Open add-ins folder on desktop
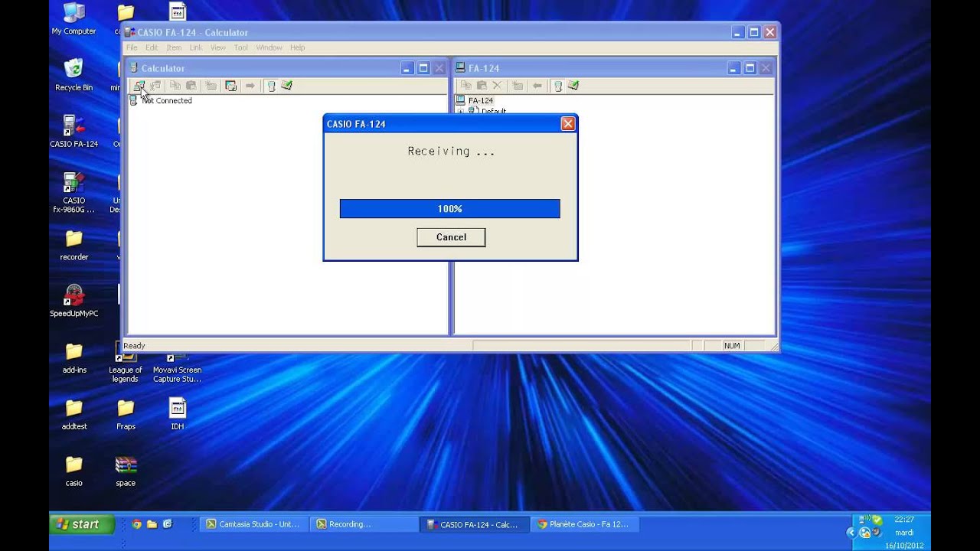 click(x=74, y=357)
